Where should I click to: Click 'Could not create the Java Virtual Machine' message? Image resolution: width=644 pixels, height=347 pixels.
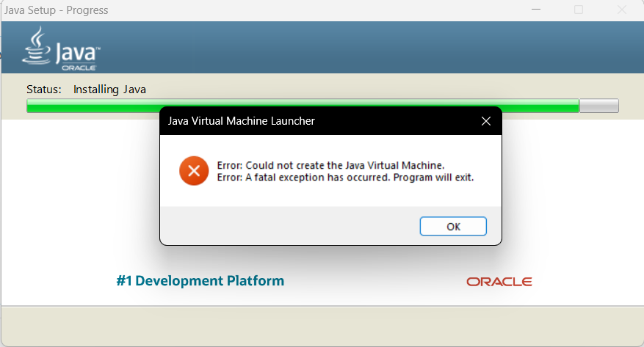[330, 165]
